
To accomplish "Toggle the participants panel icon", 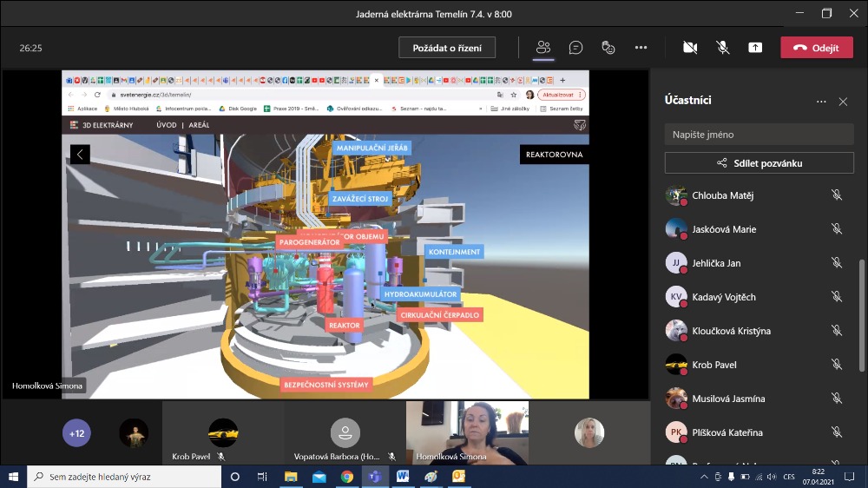I will tap(543, 48).
